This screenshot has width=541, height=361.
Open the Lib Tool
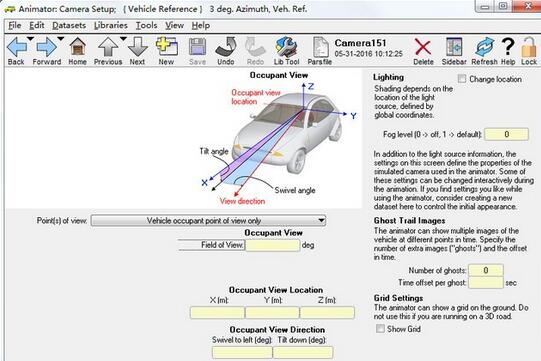[286, 47]
